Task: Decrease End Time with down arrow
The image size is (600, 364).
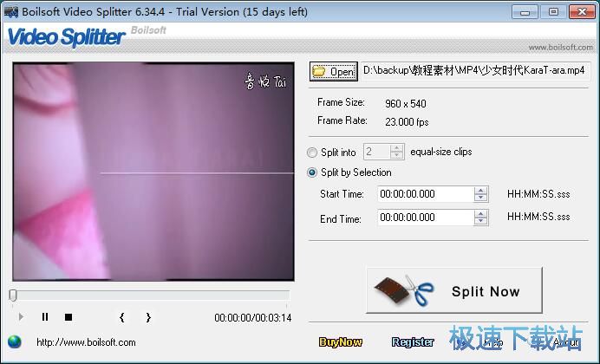Action: pyautogui.click(x=481, y=221)
